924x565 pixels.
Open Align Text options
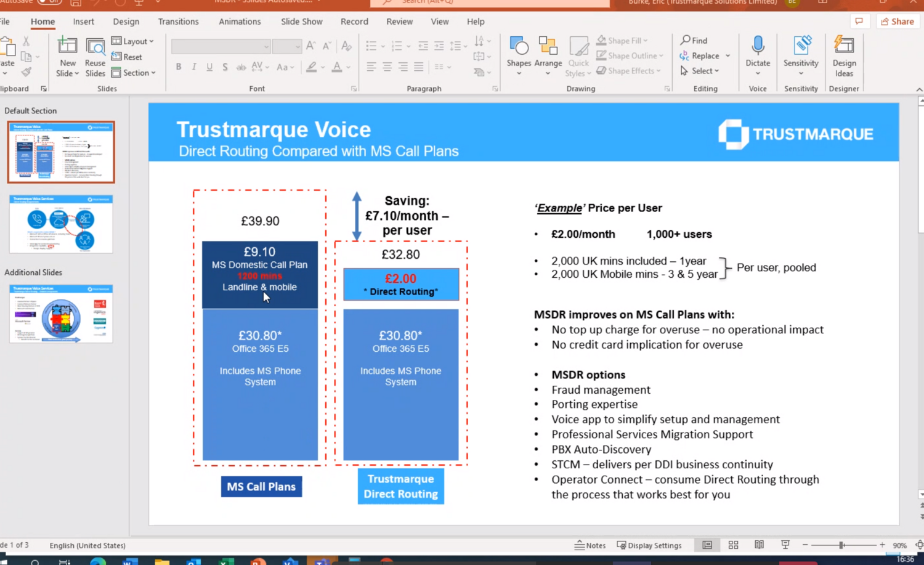coord(482,57)
